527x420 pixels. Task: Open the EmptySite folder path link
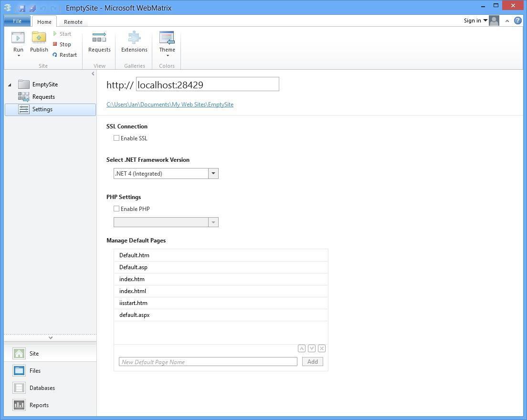coord(170,105)
